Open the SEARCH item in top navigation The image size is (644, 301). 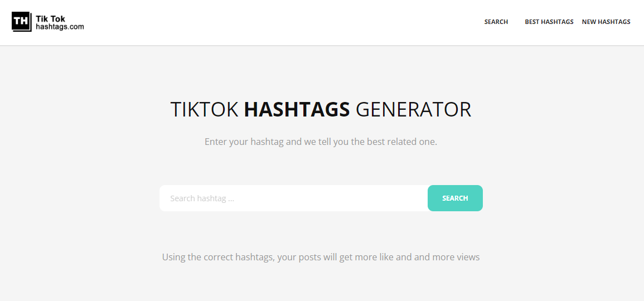point(496,22)
